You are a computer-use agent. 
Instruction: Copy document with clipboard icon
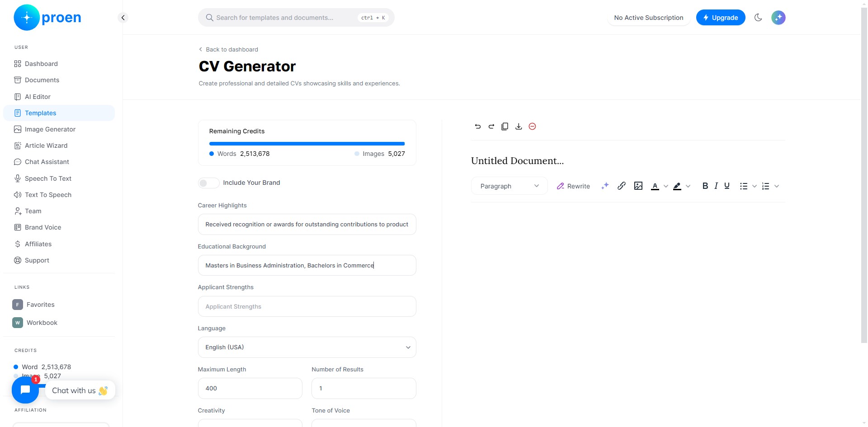tap(505, 127)
